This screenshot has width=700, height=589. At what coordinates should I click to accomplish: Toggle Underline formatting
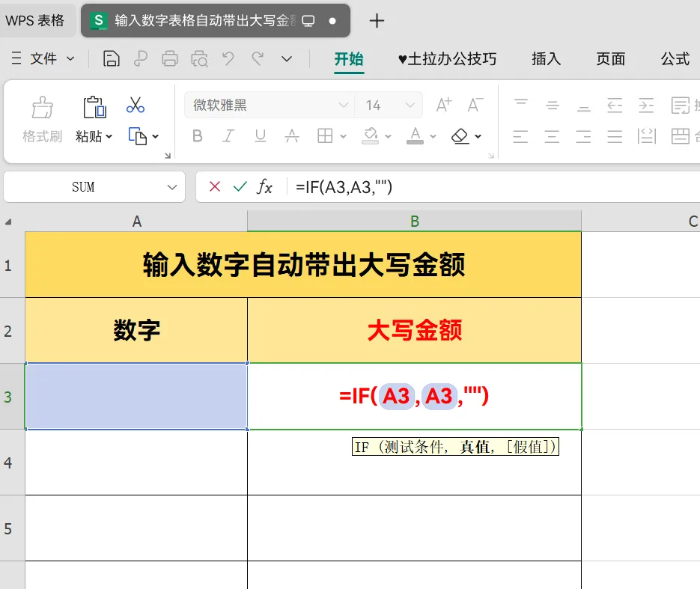pyautogui.click(x=261, y=135)
